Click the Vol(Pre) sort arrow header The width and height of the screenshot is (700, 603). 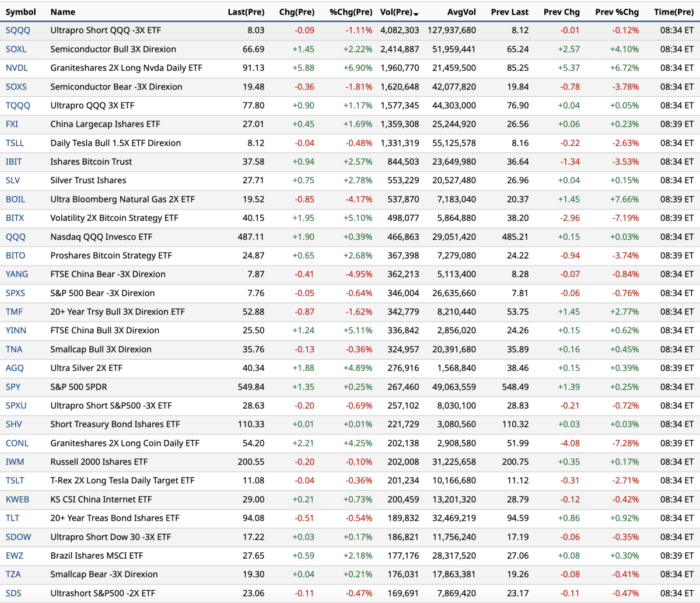399,12
